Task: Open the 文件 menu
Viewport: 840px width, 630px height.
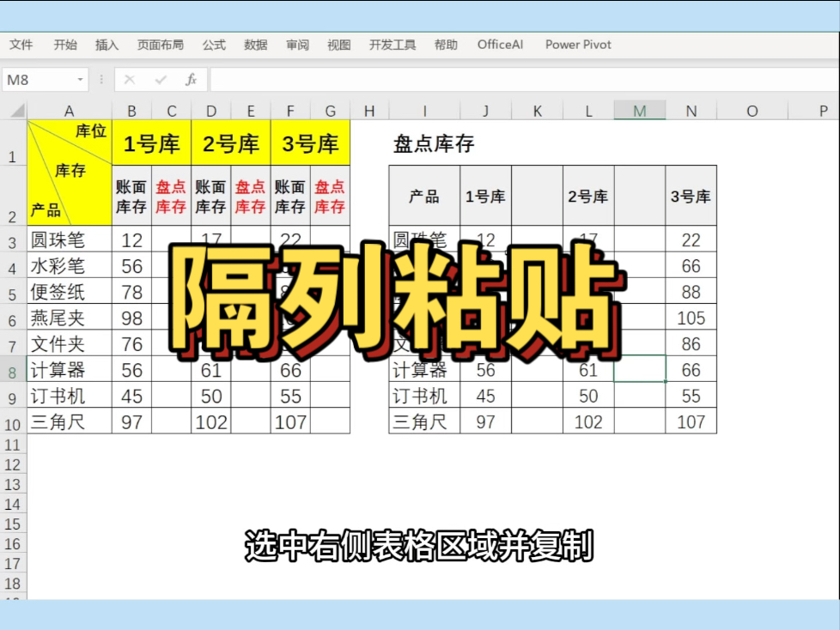Action: (x=21, y=45)
